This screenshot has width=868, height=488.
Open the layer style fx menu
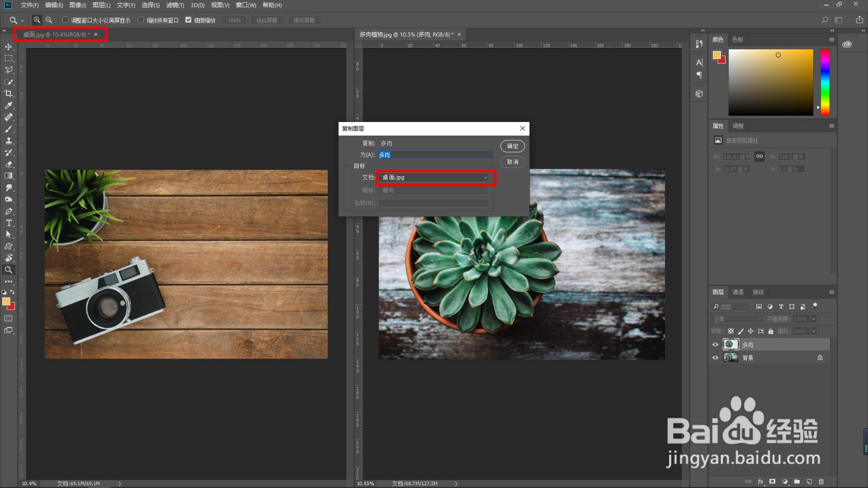[x=761, y=481]
